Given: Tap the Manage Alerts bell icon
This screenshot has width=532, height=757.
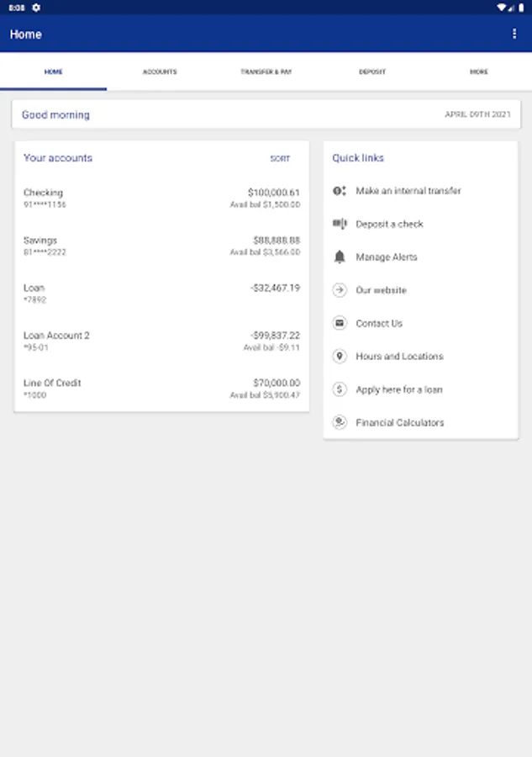Looking at the screenshot, I should [x=340, y=257].
